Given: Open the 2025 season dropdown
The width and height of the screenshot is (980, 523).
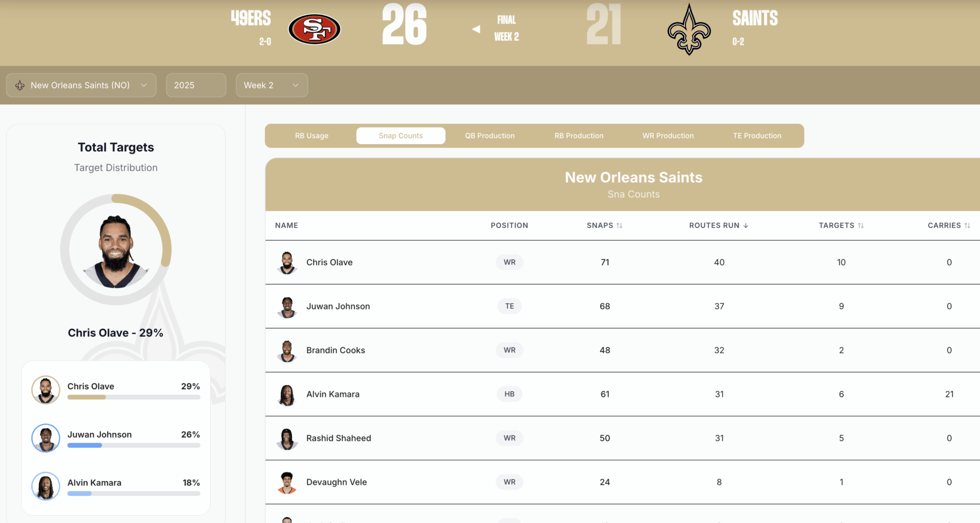Looking at the screenshot, I should pos(195,85).
